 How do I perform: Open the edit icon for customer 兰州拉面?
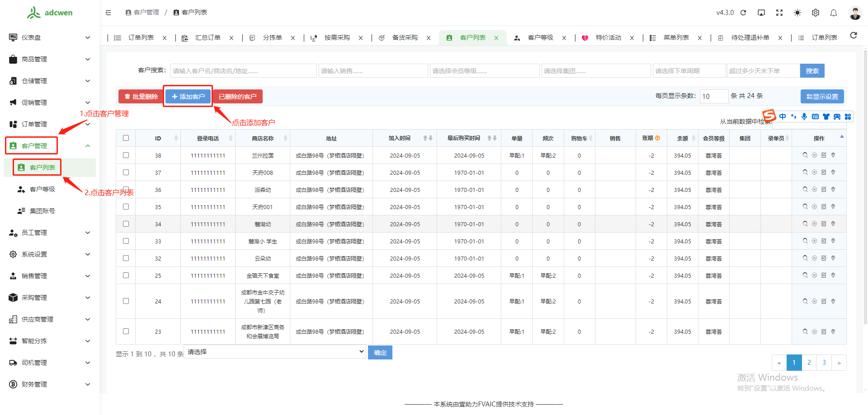point(824,155)
